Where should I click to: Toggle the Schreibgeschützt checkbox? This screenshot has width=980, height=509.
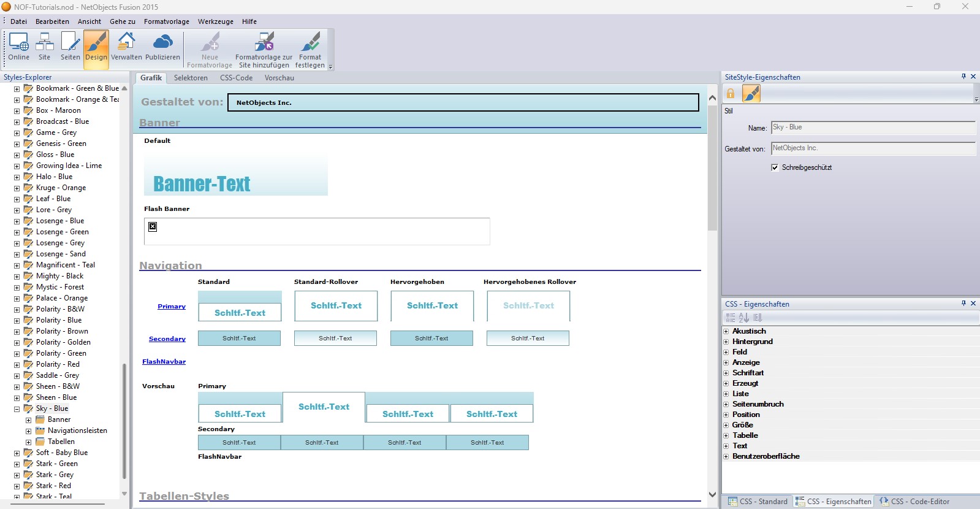click(775, 167)
